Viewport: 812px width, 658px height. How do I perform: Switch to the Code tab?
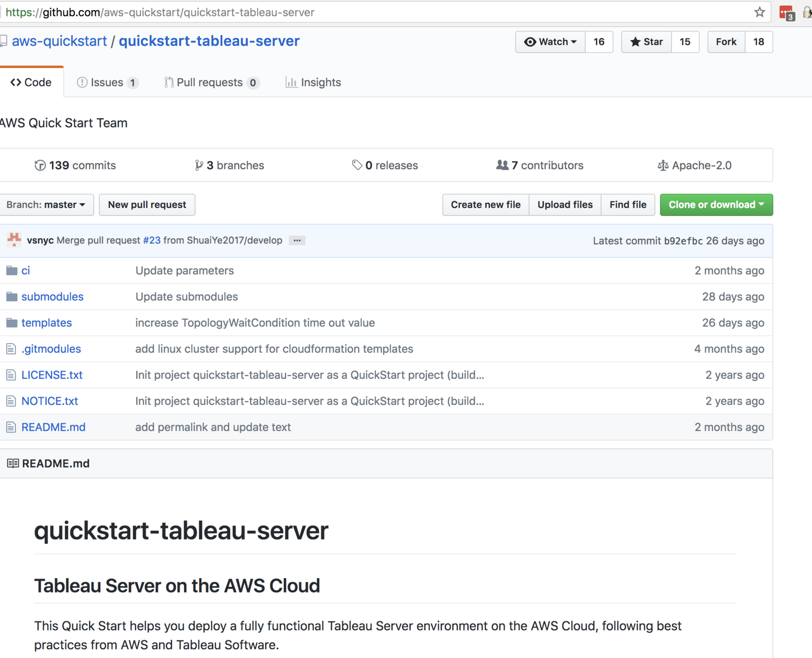(x=31, y=82)
